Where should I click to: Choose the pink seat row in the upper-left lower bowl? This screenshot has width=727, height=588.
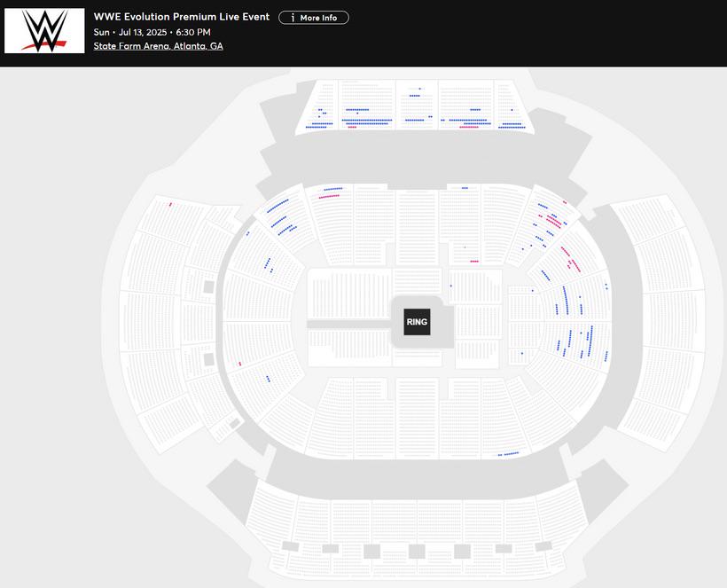click(329, 196)
